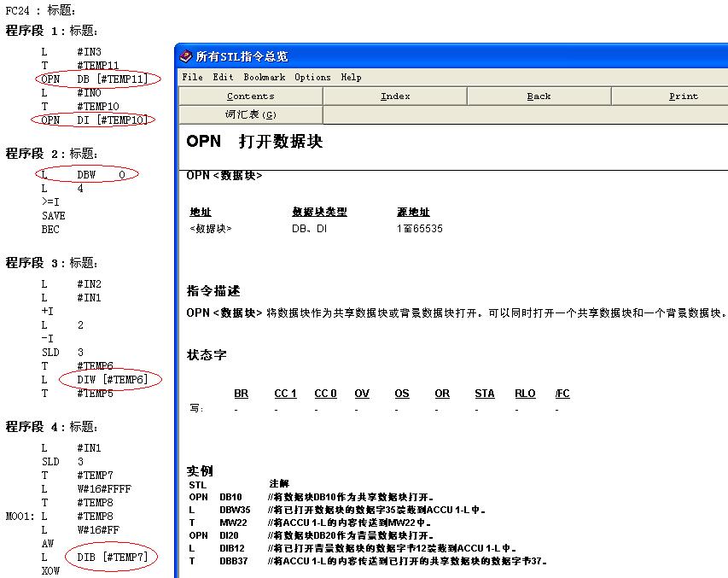The image size is (728, 578).
Task: Click the OV status bit link
Action: point(362,394)
